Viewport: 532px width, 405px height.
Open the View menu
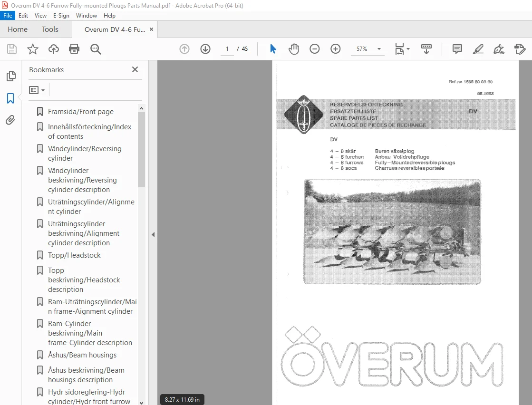click(40, 16)
